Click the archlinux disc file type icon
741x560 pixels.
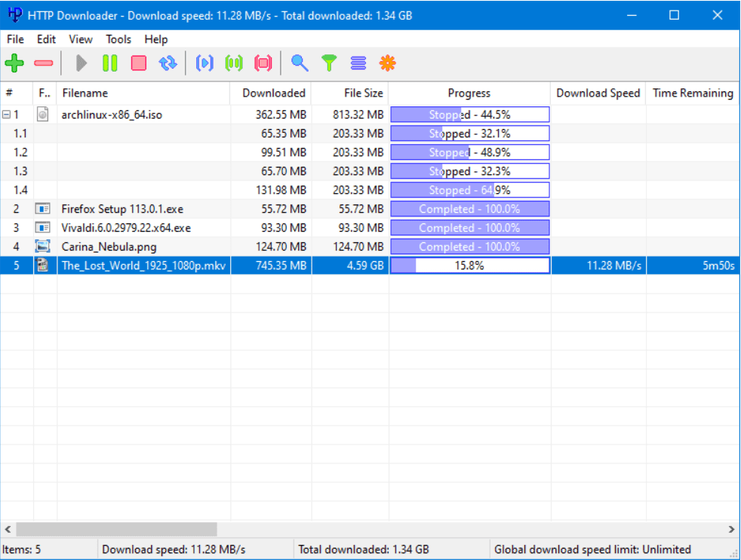point(42,114)
